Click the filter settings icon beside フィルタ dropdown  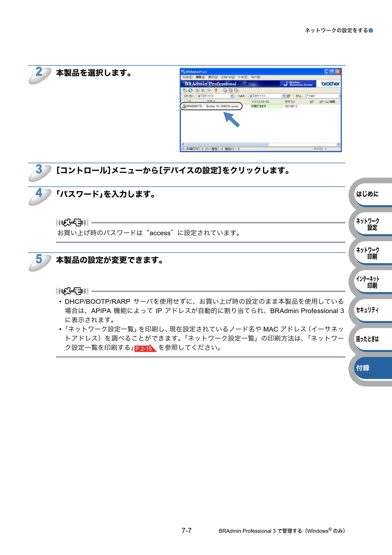click(x=289, y=96)
